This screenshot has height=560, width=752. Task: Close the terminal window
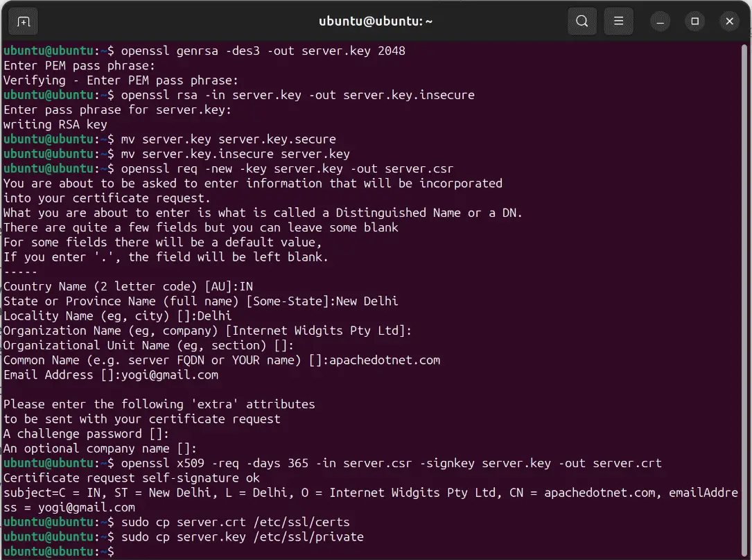[729, 21]
